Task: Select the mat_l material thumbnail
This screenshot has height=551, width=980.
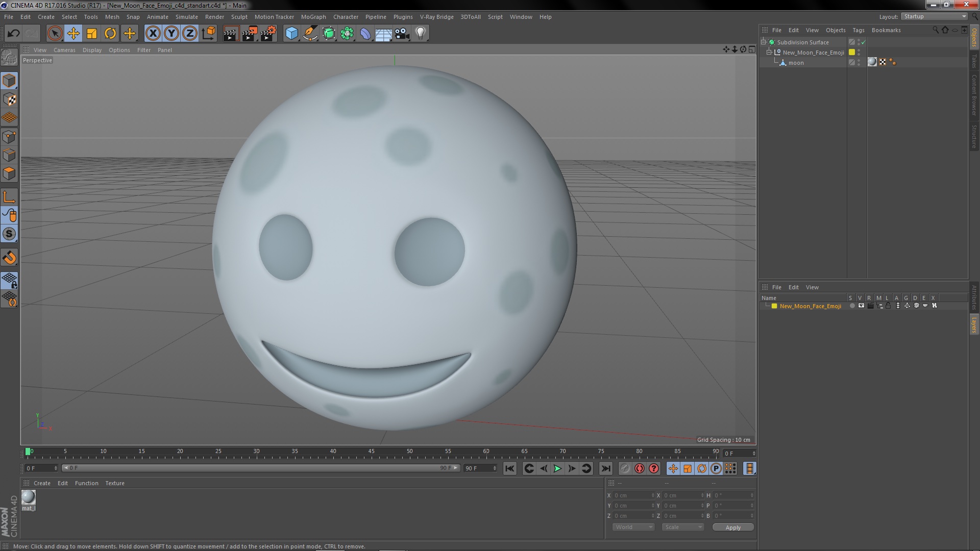Action: (x=29, y=497)
